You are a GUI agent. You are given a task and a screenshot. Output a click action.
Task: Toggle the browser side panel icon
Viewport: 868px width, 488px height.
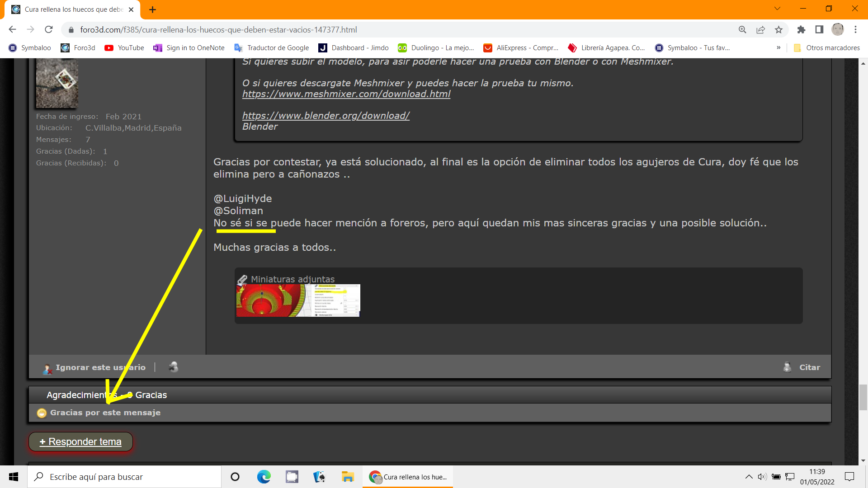point(819,30)
